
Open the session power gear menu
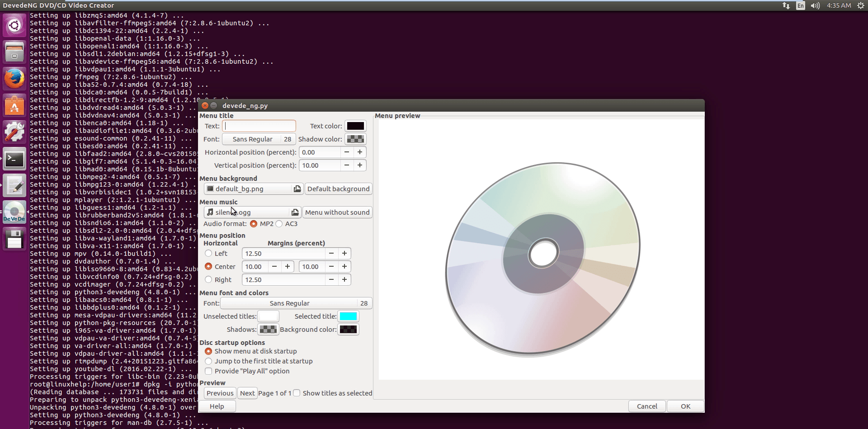pos(861,5)
